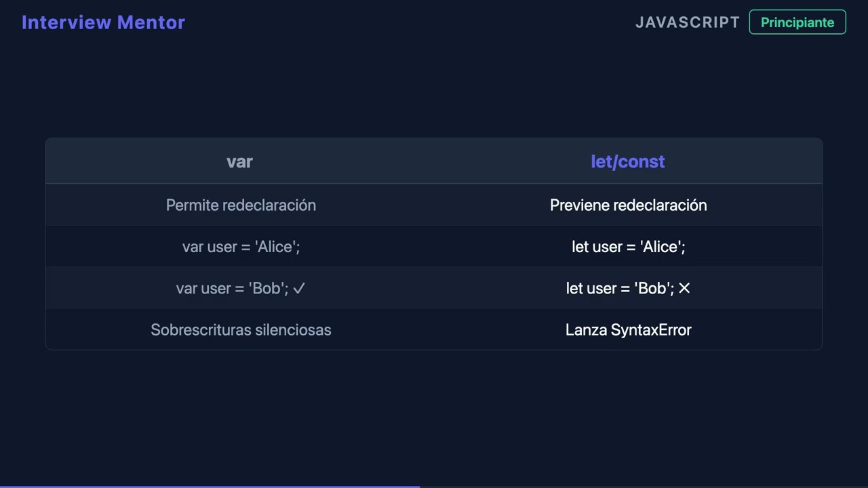Click the progress bar at the bottom
The image size is (868, 488).
pos(434,487)
